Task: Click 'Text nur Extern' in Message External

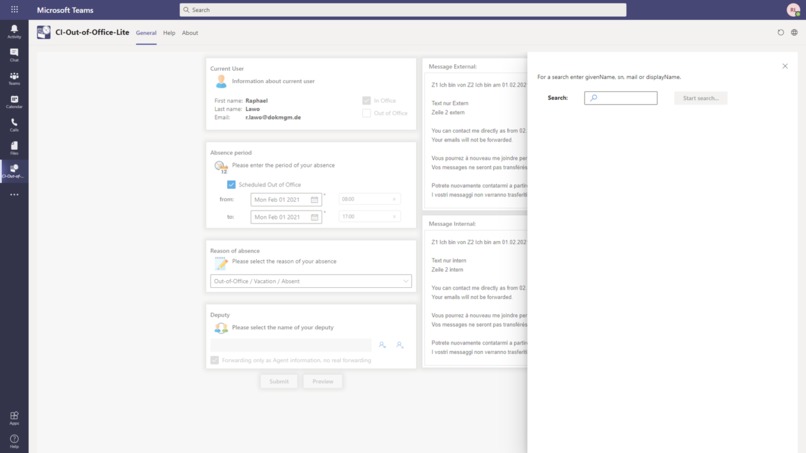Action: tap(450, 103)
